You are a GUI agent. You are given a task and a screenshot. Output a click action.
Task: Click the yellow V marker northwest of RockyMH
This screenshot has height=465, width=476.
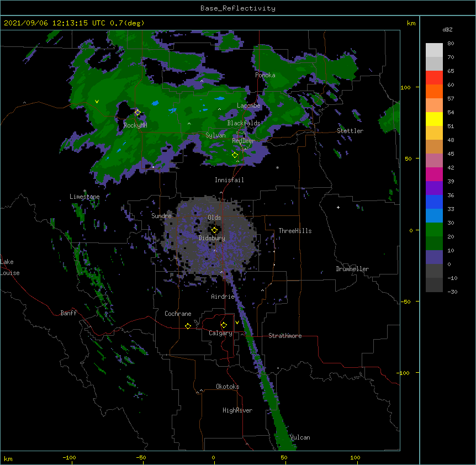(97, 102)
